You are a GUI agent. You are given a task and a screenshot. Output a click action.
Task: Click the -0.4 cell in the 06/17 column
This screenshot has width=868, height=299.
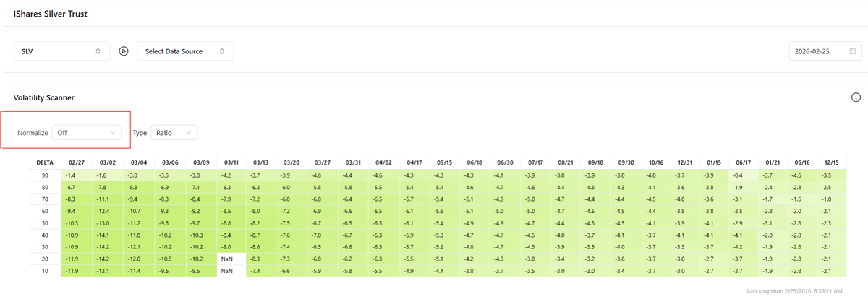(x=737, y=175)
